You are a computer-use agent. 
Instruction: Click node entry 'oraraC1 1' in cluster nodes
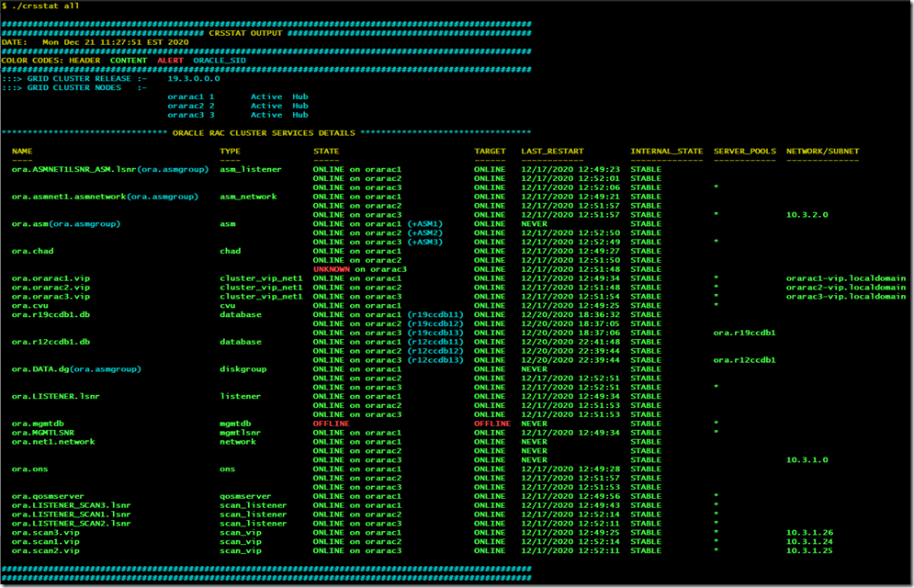(191, 96)
